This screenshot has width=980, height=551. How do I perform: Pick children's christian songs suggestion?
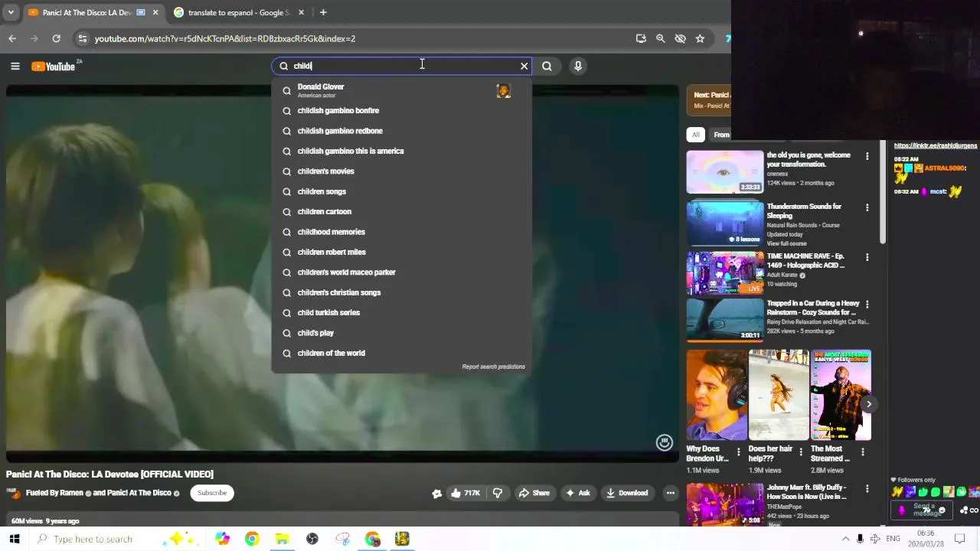point(401,292)
